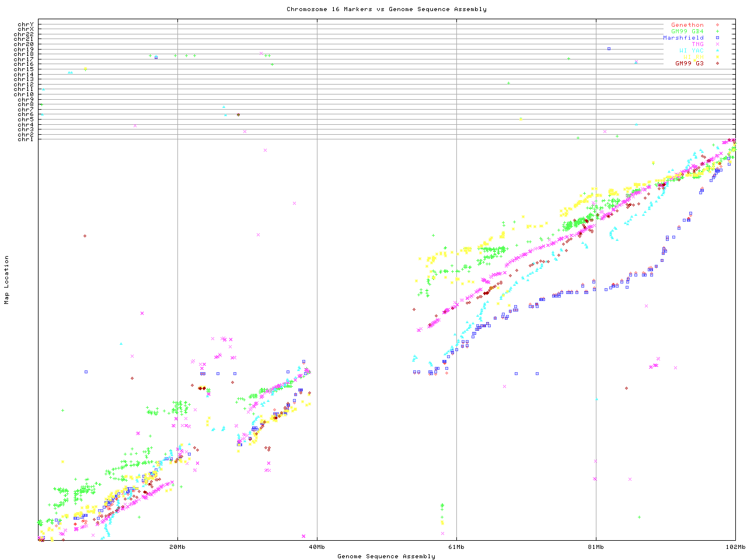
Task: Click the 20Mb x-axis tick label
Action: pyautogui.click(x=177, y=547)
